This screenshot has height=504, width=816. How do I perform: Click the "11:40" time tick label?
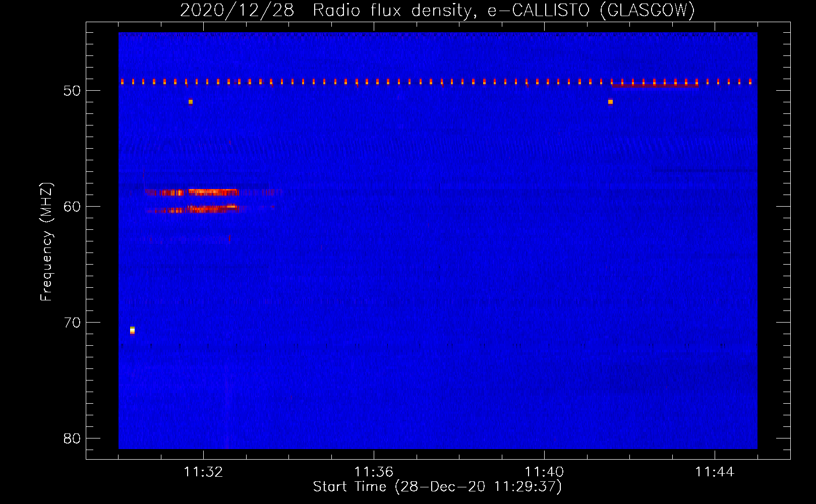tap(544, 472)
